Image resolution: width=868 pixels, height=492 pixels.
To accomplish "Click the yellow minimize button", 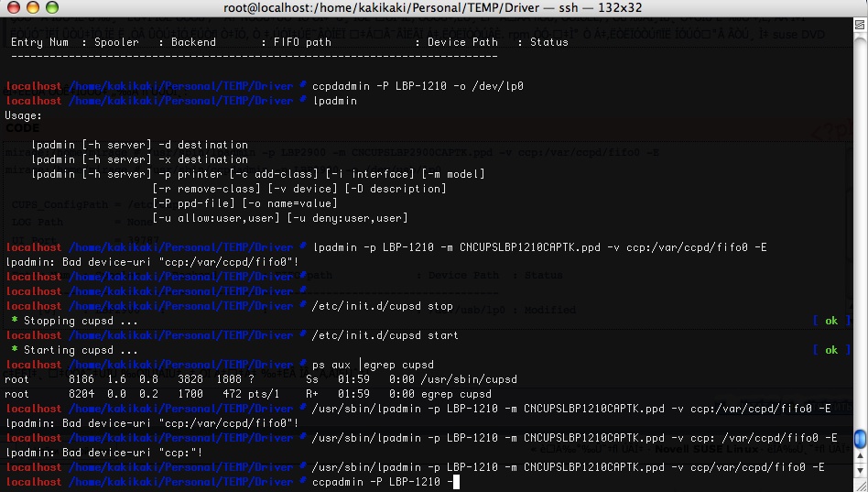I will (x=33, y=7).
